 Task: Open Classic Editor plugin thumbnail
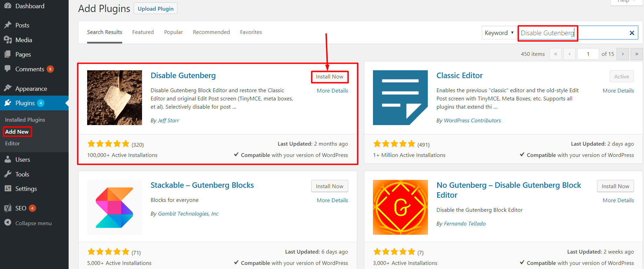pos(400,98)
